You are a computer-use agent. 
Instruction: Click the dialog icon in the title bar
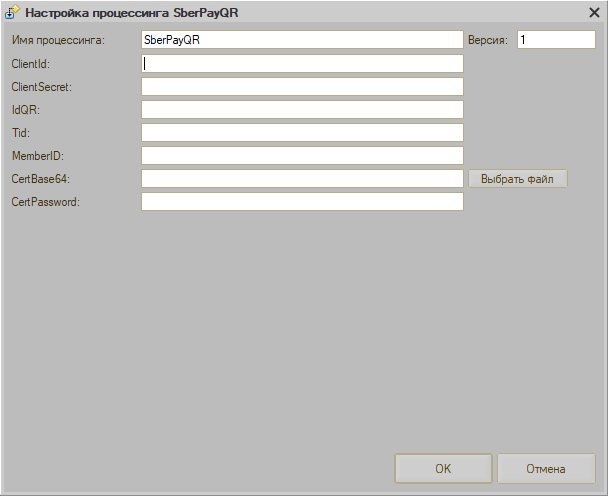point(12,12)
